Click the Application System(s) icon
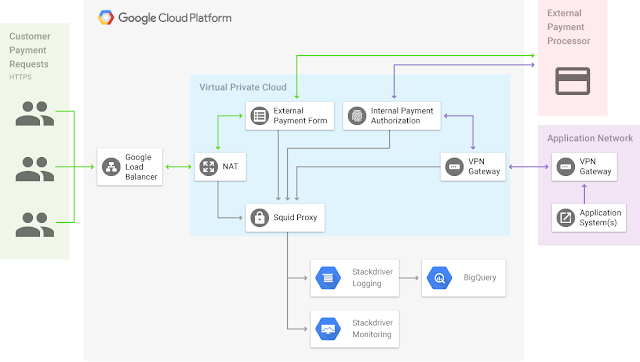The height and width of the screenshot is (362, 640). click(566, 218)
